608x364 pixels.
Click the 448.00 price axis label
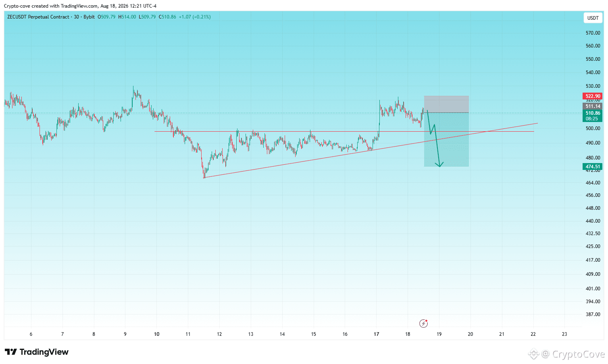click(x=593, y=208)
